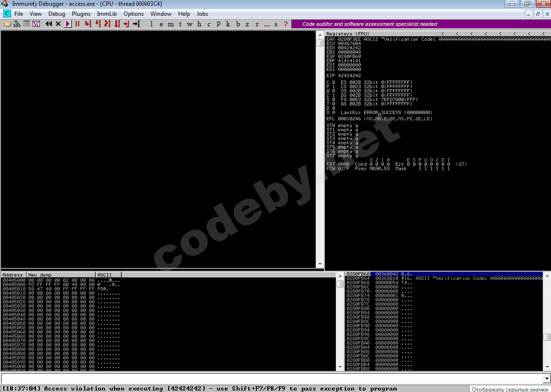551x392 pixels.
Task: Show CPU window via c button
Action: click(209, 24)
